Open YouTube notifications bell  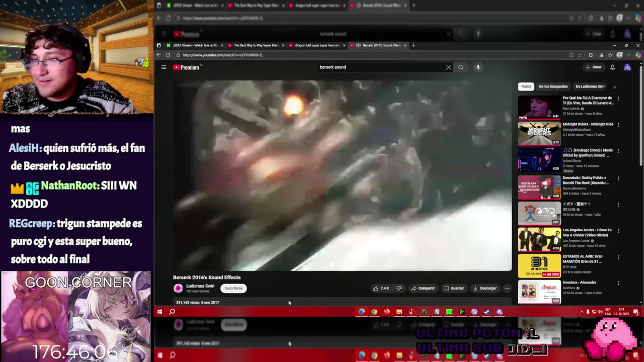[x=612, y=67]
